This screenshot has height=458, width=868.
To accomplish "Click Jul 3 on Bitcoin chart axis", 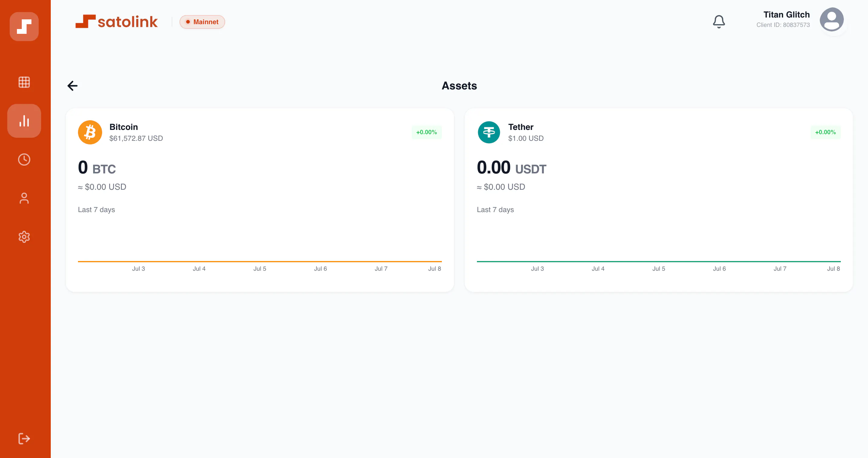I will pyautogui.click(x=138, y=269).
